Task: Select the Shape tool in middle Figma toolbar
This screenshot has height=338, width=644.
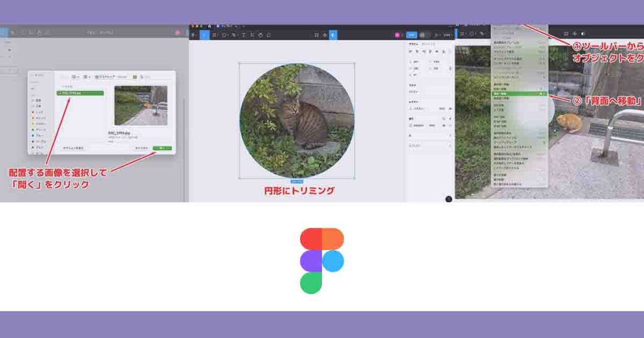Action: pos(225,35)
